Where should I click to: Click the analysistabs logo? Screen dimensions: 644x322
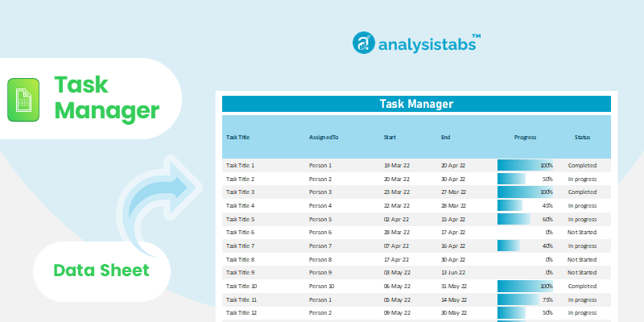tap(416, 43)
